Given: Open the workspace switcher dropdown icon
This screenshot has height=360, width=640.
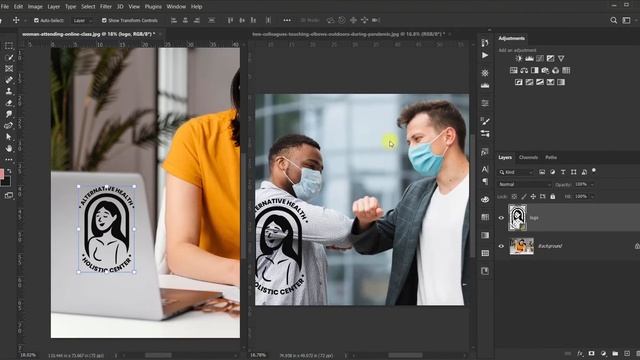Looking at the screenshot, I should [626, 20].
